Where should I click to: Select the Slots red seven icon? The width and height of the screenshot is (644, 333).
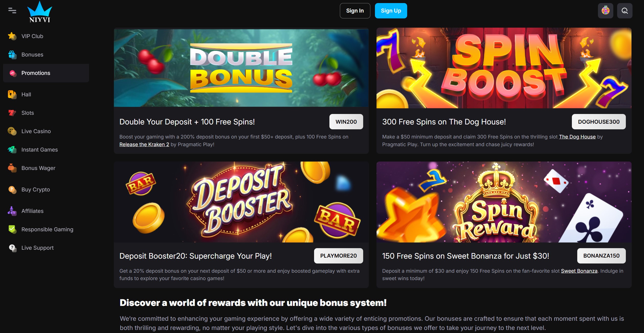12,113
